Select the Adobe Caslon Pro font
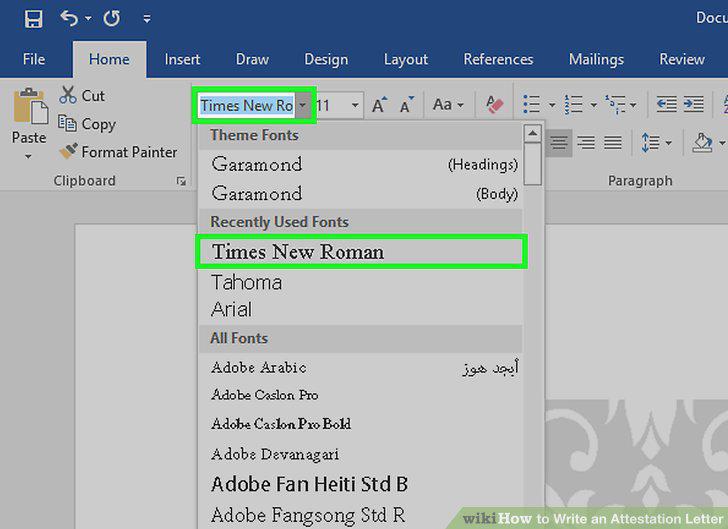Screen dimensions: 728x529 coord(360,395)
